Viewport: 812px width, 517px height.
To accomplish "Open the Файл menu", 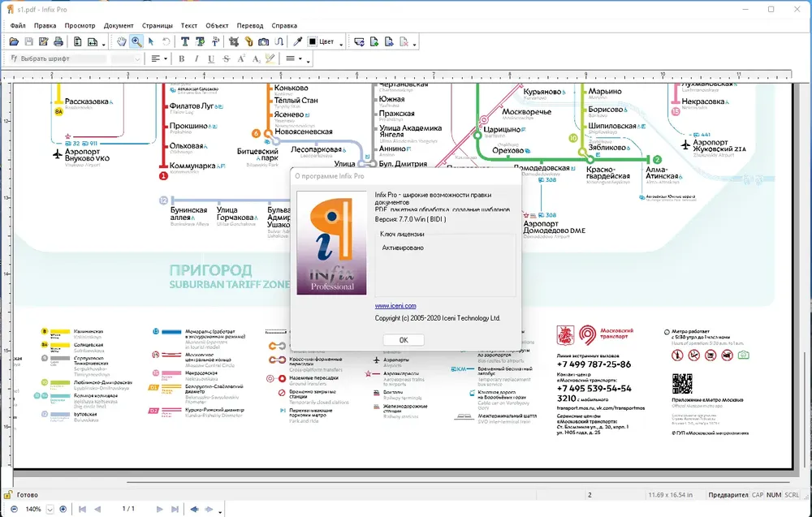I will [18, 25].
